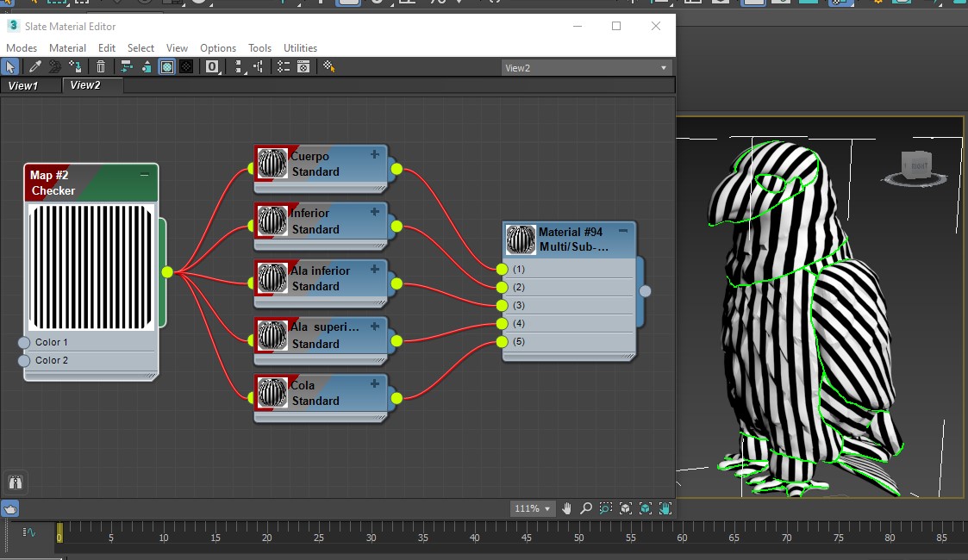This screenshot has height=560, width=968.
Task: Pick material from object with the eyedropper
Action: coord(34,66)
